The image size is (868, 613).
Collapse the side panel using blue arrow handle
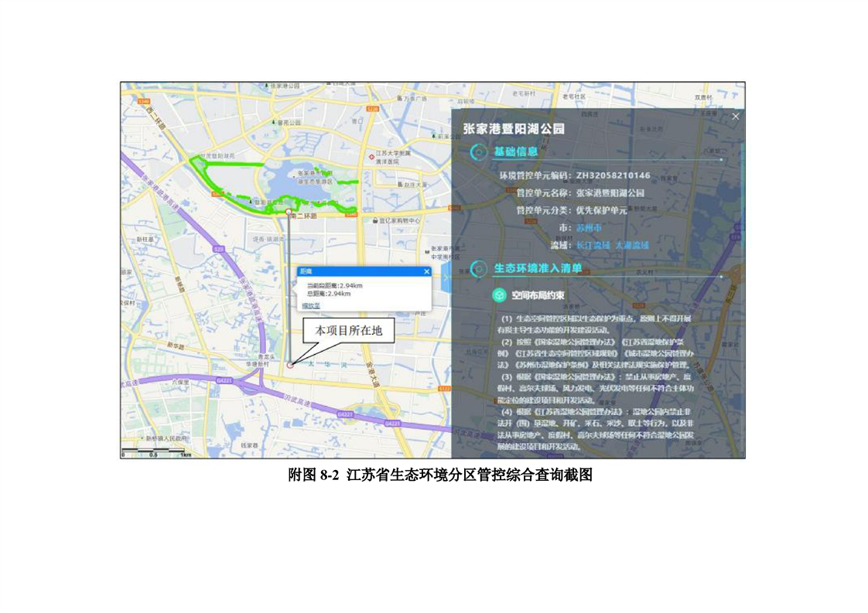click(x=446, y=276)
